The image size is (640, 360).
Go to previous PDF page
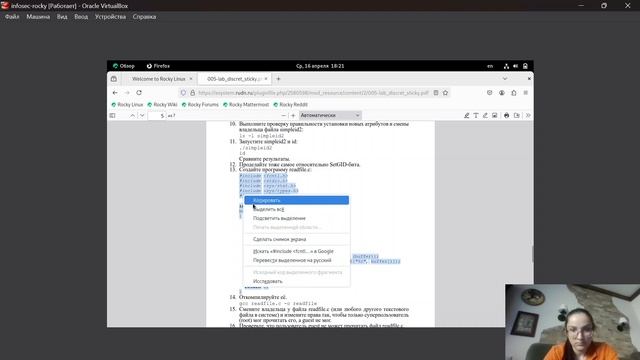point(132,116)
